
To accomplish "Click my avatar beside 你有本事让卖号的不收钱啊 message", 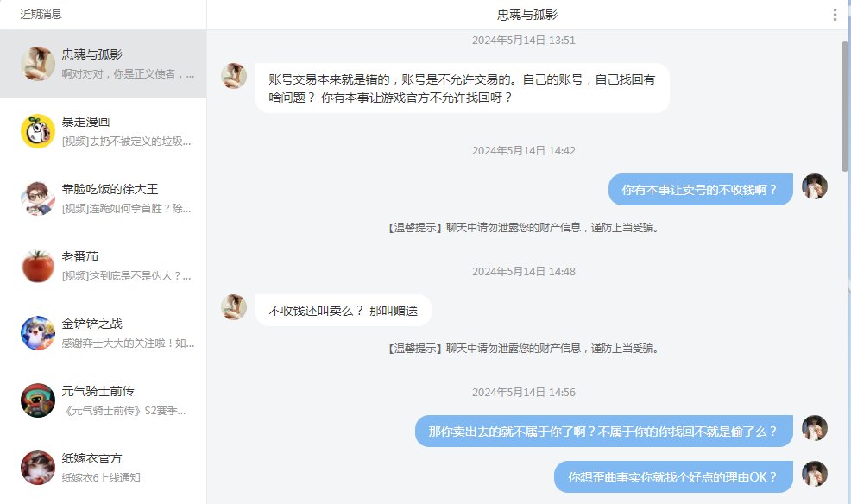I will click(815, 186).
